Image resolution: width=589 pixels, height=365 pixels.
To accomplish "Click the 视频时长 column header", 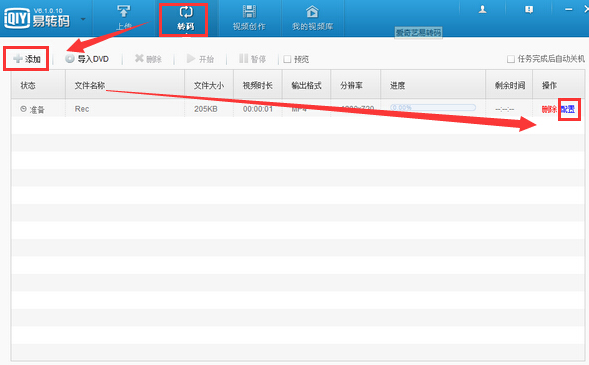I will coord(257,86).
